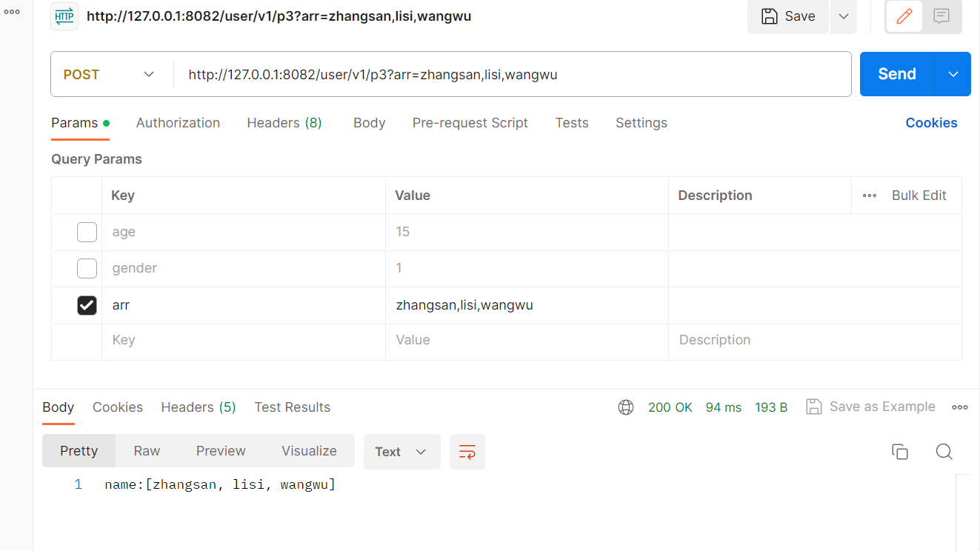This screenshot has width=980, height=551.
Task: Open the Settings tab
Action: 641,123
